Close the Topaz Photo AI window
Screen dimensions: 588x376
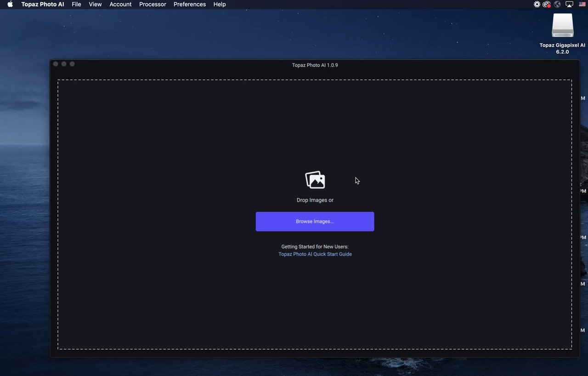(56, 64)
